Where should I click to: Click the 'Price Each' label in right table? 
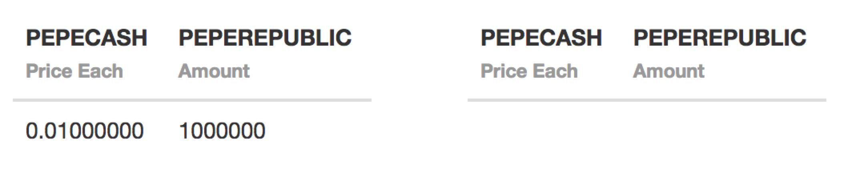pyautogui.click(x=529, y=71)
